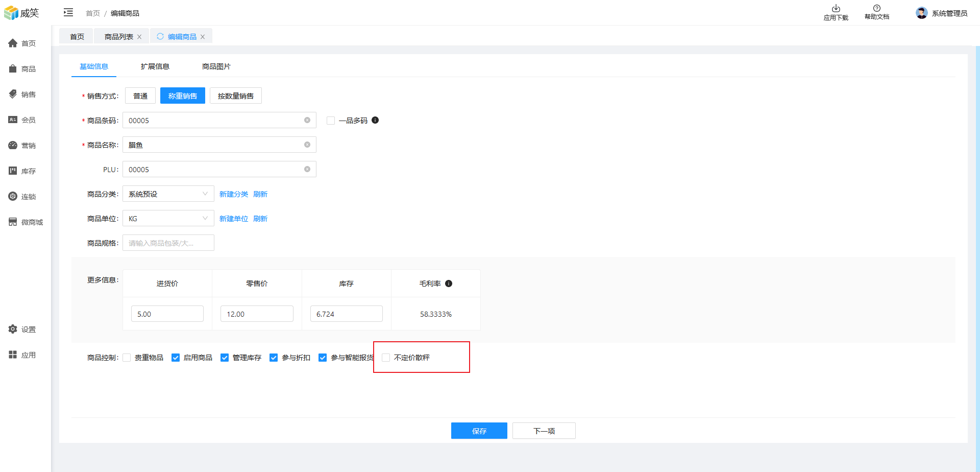Image resolution: width=980 pixels, height=472 pixels.
Task: Open 设置 gear icon in sidebar
Action: click(x=13, y=329)
